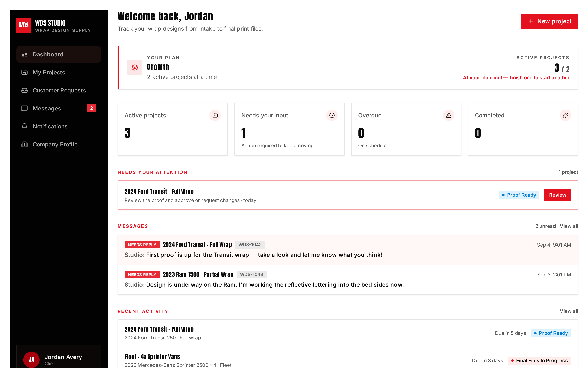Image resolution: width=588 pixels, height=368 pixels.
Task: Click the Notifications bell icon
Action: (x=24, y=126)
